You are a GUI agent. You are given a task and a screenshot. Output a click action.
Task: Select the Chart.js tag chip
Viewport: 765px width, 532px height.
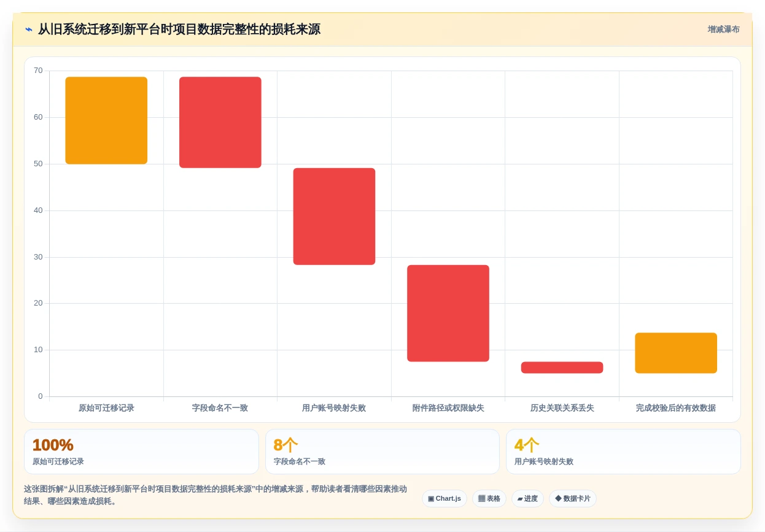coord(445,498)
